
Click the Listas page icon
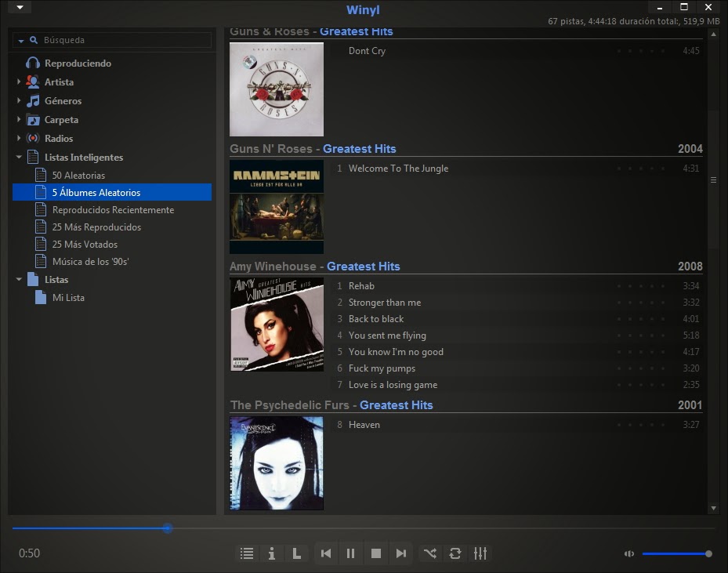tap(32, 279)
